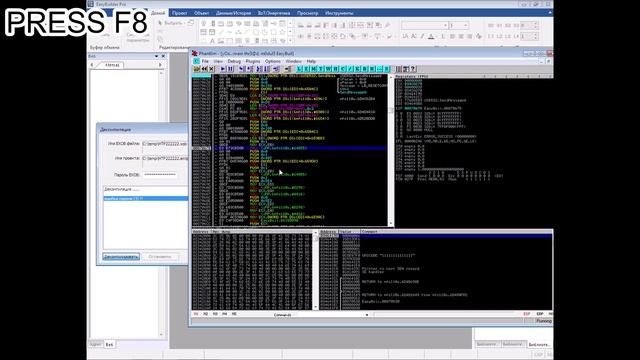Viewport: 640px width, 360px height.
Task: Switch to Объект ribbon tab
Action: pyautogui.click(x=201, y=13)
